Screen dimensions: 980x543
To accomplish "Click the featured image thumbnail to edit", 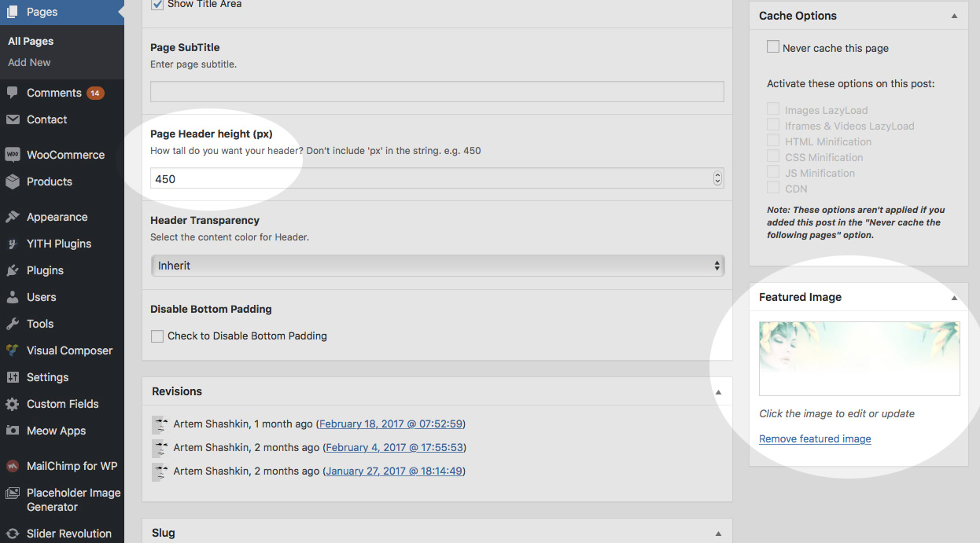I will click(x=859, y=358).
